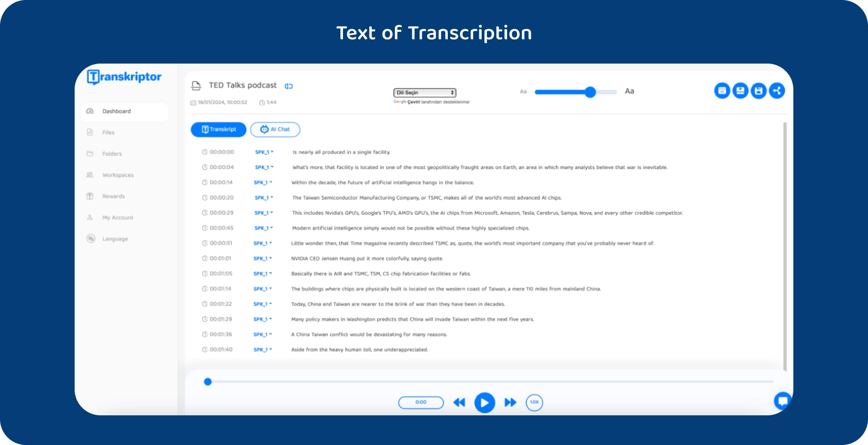Click the Dashboard gauge icon in the sidebar

tap(90, 111)
